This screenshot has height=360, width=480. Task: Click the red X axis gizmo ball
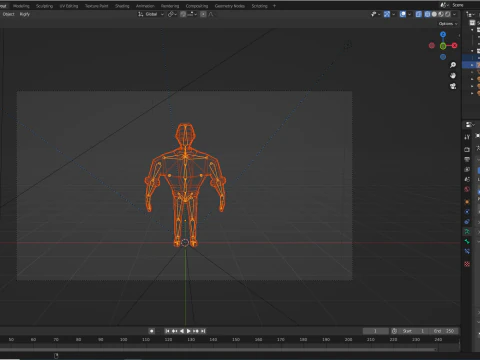click(454, 46)
